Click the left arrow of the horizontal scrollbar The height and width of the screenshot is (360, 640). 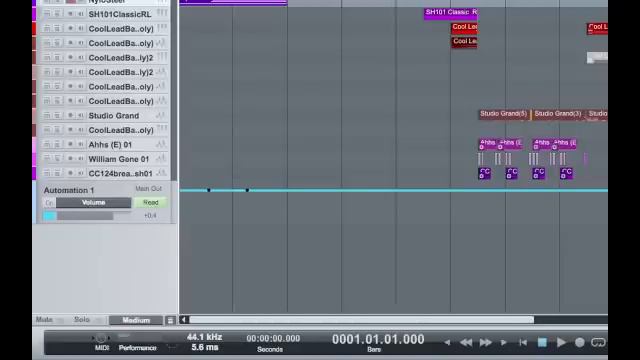(184, 320)
